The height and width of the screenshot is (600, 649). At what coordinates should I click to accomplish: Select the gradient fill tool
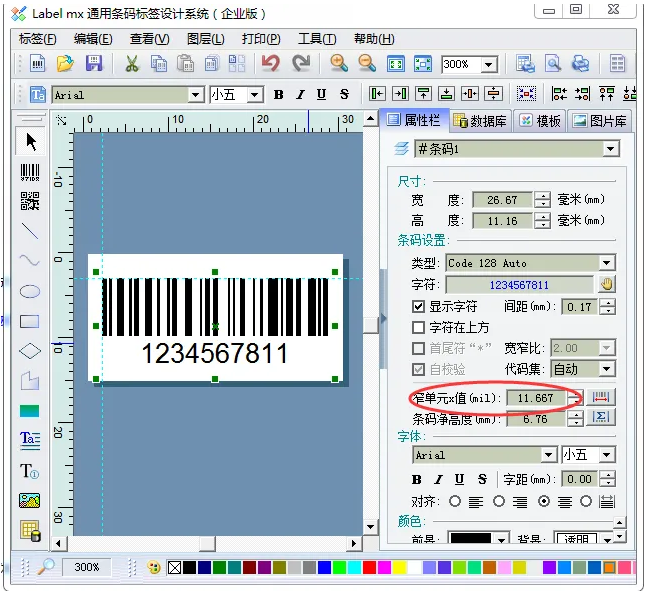[x=30, y=411]
